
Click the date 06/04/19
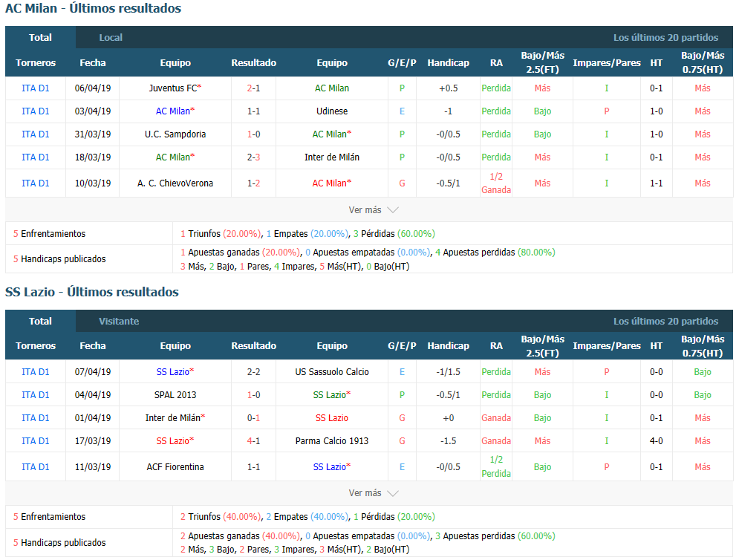click(x=93, y=88)
